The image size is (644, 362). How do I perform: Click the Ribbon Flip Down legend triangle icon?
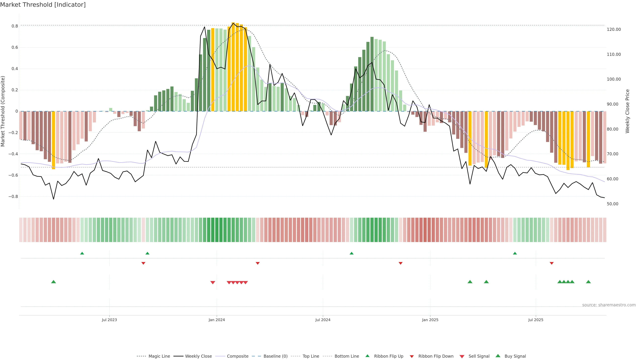tap(412, 356)
